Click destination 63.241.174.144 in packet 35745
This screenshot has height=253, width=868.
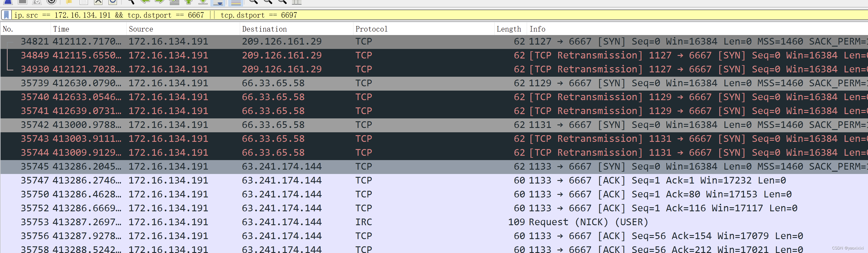[282, 167]
